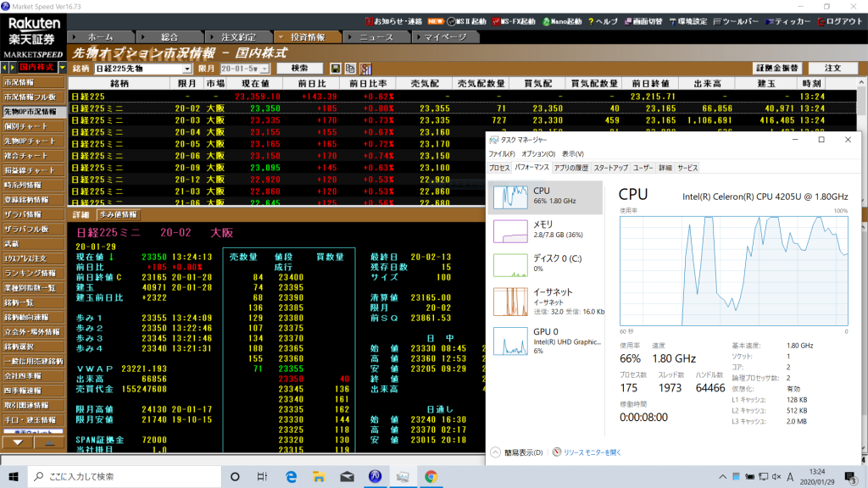The width and height of the screenshot is (868, 488).
Task: Switch to サービス tab in Task Manager
Action: click(x=687, y=168)
